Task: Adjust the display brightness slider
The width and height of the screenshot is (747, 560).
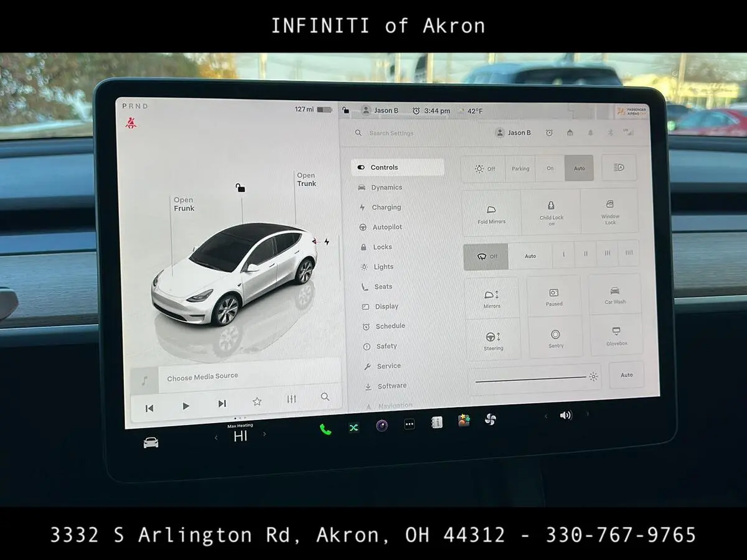Action: point(530,378)
